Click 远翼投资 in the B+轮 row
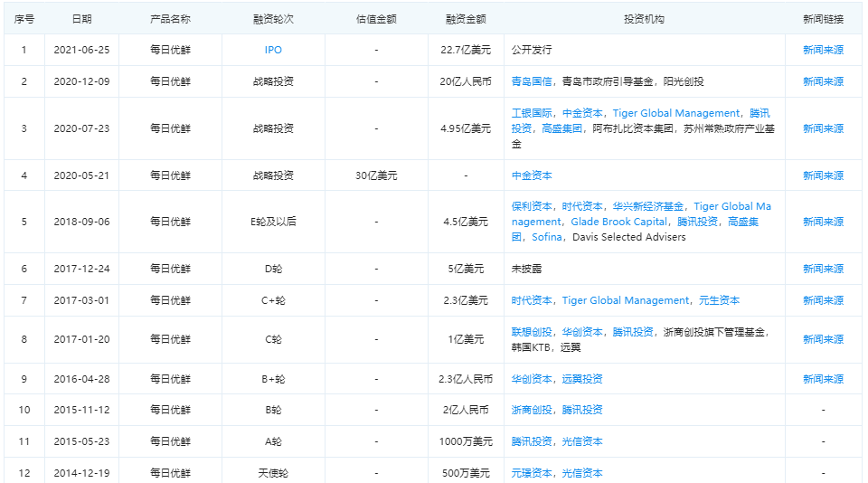Viewport: 868px width, 483px height. tap(583, 379)
